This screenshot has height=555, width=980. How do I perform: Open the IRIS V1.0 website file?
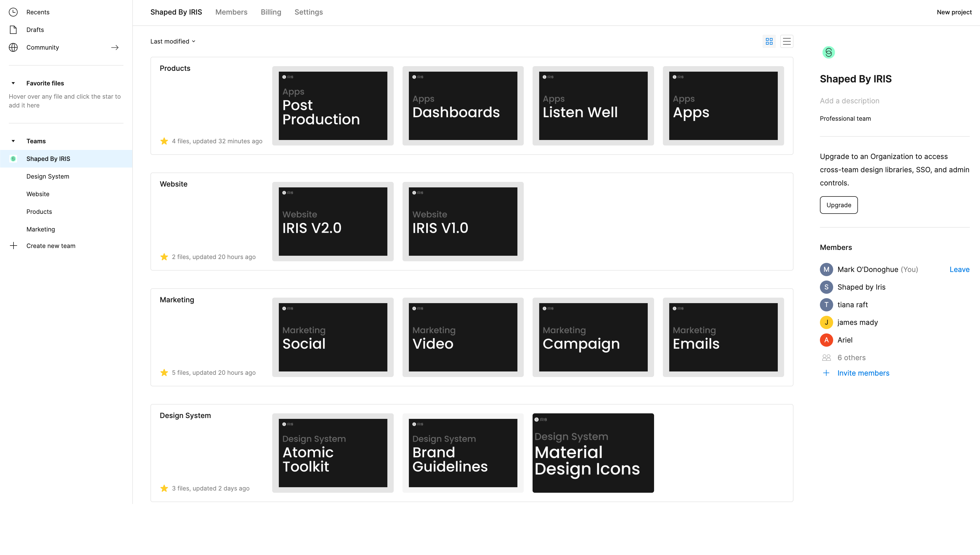click(x=463, y=222)
